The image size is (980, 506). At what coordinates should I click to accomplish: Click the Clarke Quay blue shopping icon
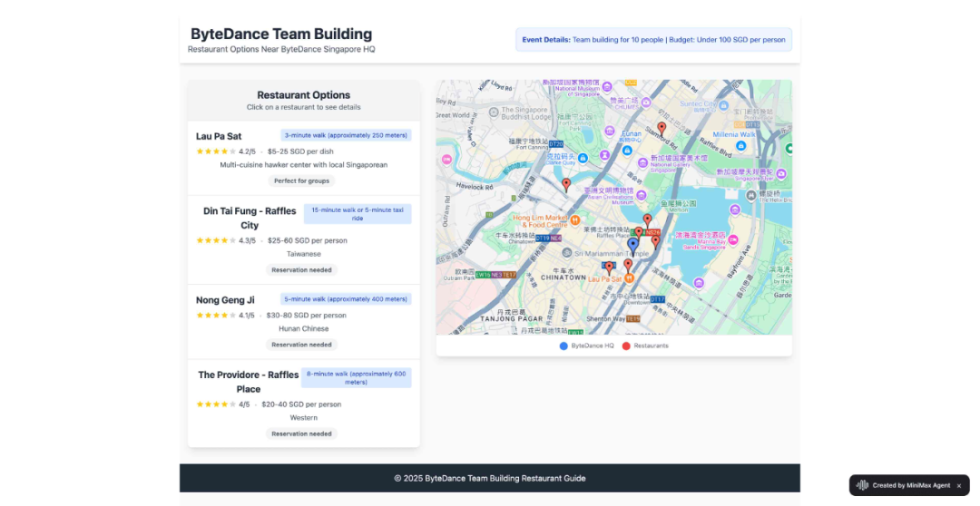[x=583, y=159]
